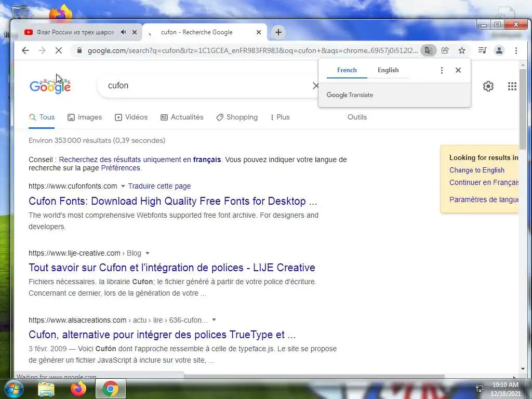
Task: Expand arrow beside lije-creative.com Blog
Action: [147, 253]
